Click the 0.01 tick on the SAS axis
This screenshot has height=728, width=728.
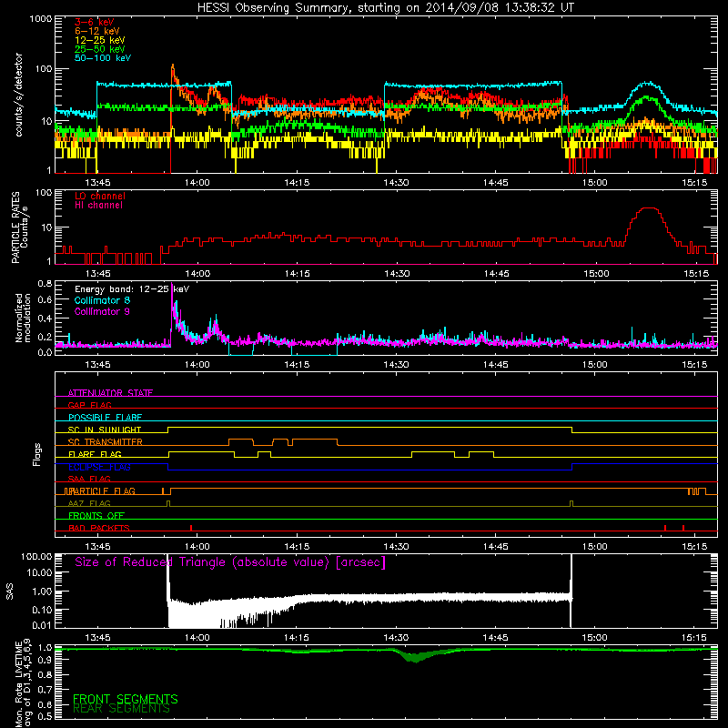(42, 625)
